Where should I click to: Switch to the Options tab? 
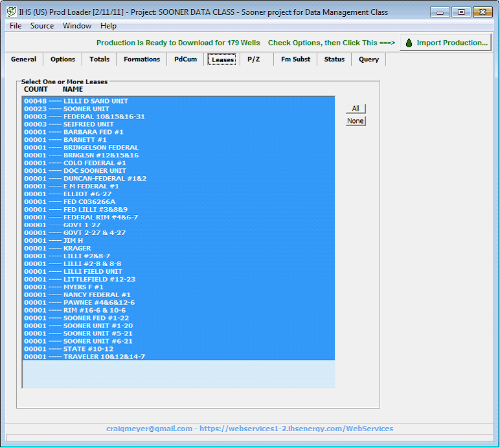(x=63, y=60)
